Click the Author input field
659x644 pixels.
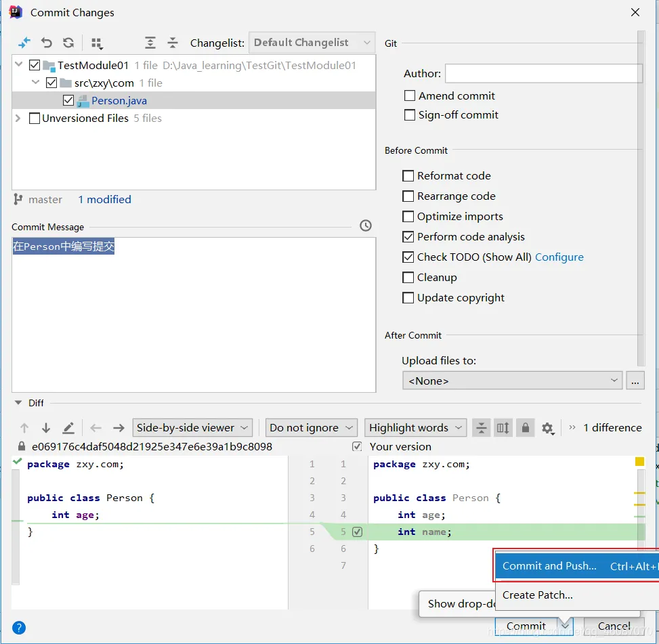tap(543, 74)
